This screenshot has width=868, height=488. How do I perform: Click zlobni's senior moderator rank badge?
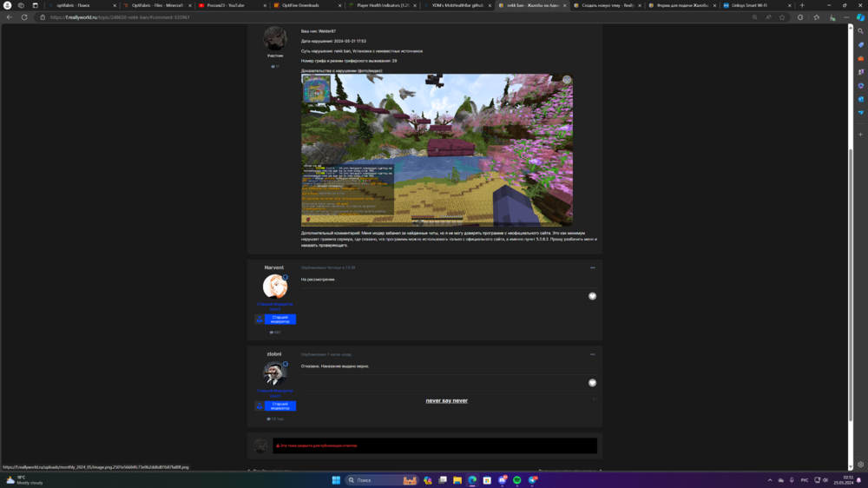coord(275,406)
